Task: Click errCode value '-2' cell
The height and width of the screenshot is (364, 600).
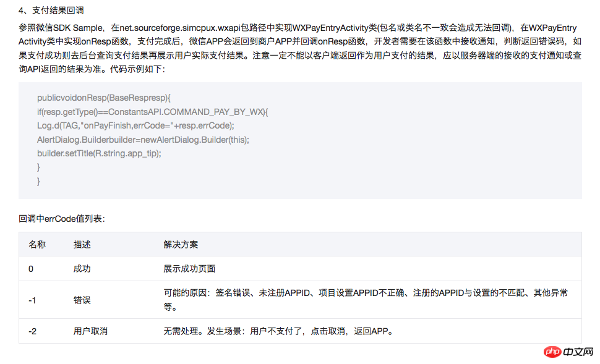Action: coord(33,331)
